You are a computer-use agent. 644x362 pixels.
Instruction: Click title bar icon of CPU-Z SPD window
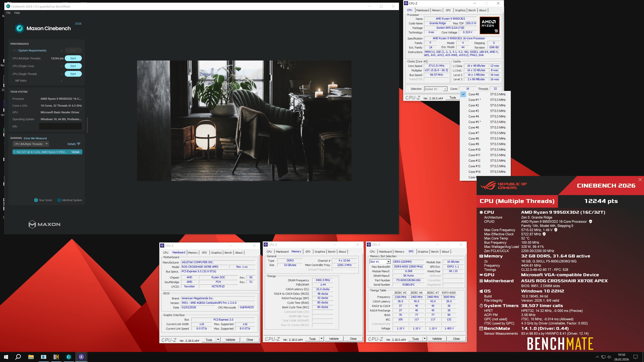pyautogui.click(x=369, y=245)
